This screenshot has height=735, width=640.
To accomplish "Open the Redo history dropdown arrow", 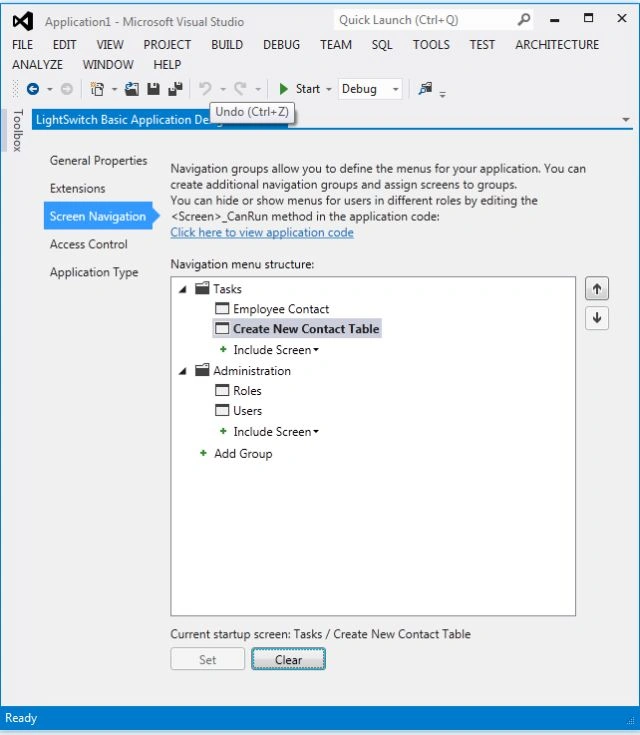I will pyautogui.click(x=258, y=89).
